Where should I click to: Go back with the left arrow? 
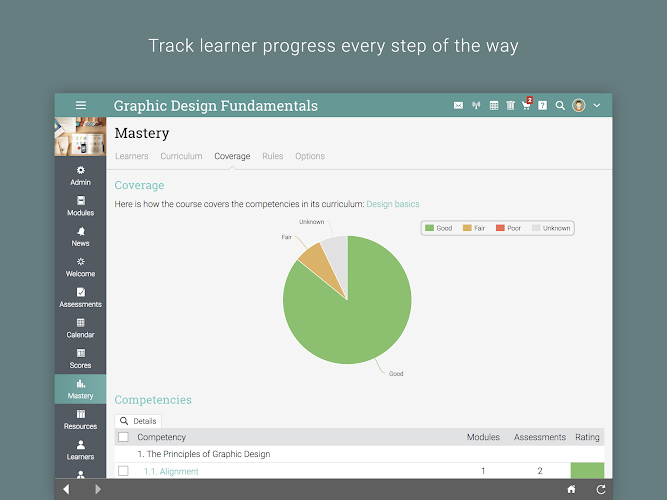pos(66,489)
